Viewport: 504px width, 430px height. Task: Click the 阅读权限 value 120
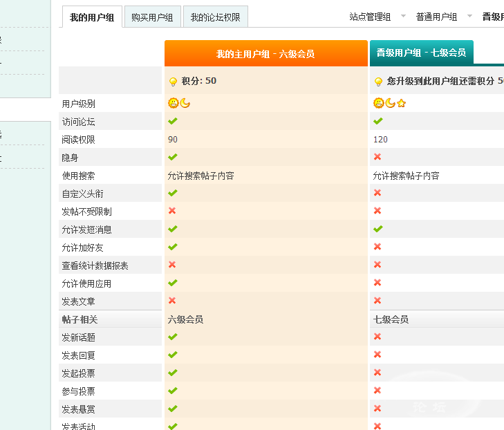point(380,140)
